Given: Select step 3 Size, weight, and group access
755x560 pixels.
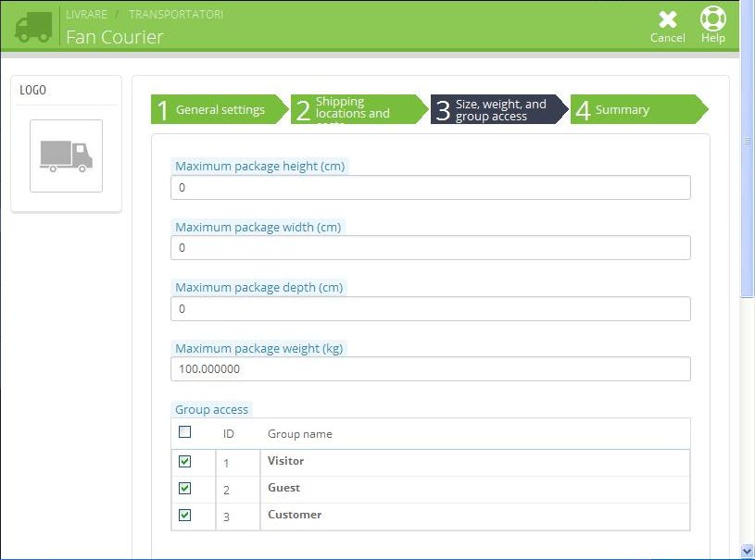Looking at the screenshot, I should coord(498,110).
